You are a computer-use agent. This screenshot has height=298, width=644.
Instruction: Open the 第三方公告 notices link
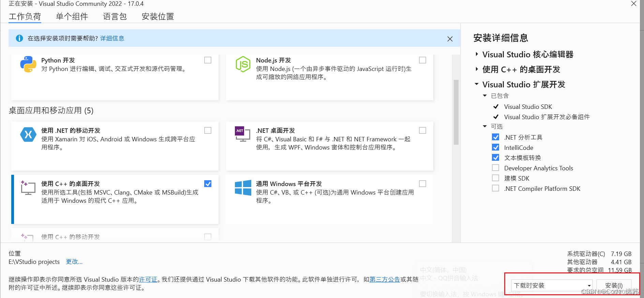[x=385, y=280]
